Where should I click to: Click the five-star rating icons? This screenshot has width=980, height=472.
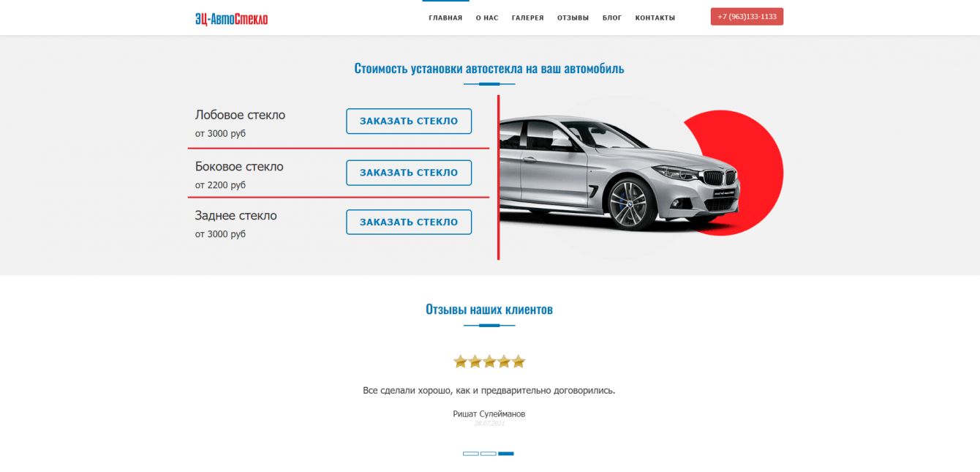[489, 362]
